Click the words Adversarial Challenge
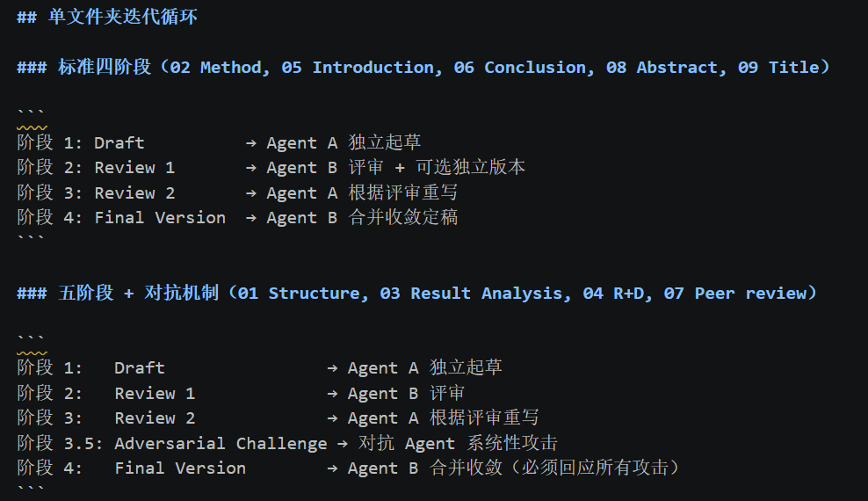Screen dimensions: 868x501 coord(220,443)
